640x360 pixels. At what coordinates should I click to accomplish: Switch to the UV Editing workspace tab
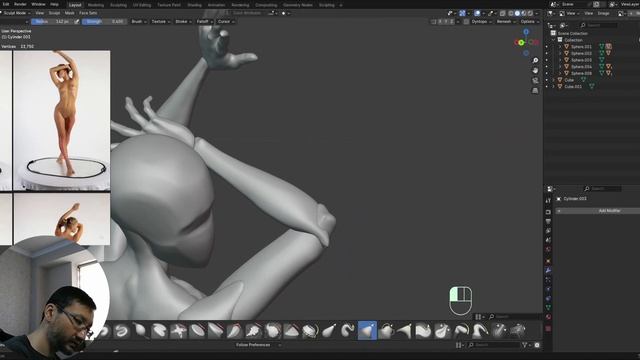coord(142,5)
